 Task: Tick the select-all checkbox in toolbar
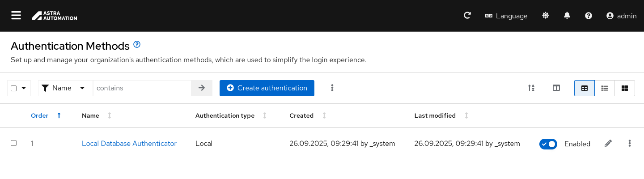(13, 88)
